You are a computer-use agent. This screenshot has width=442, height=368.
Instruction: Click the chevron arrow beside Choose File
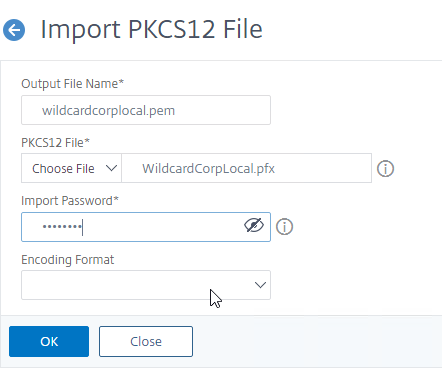tap(111, 168)
